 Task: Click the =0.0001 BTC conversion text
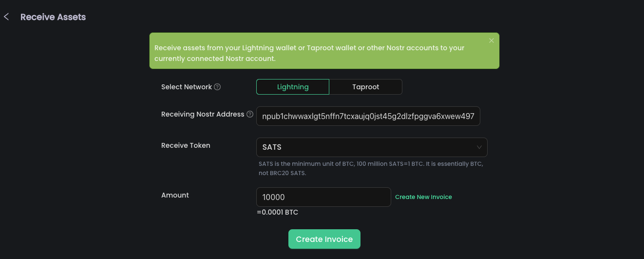click(x=277, y=212)
